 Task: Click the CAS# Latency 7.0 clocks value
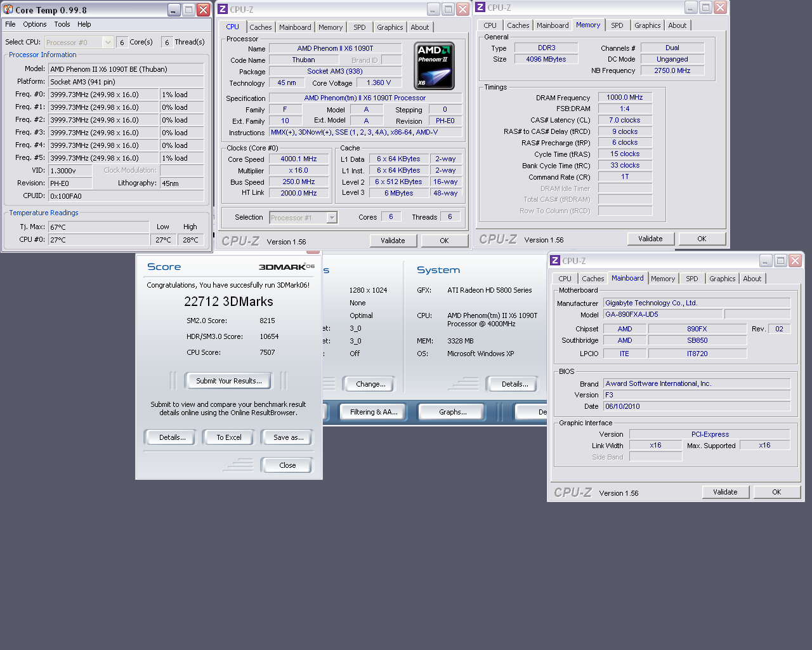pyautogui.click(x=625, y=121)
